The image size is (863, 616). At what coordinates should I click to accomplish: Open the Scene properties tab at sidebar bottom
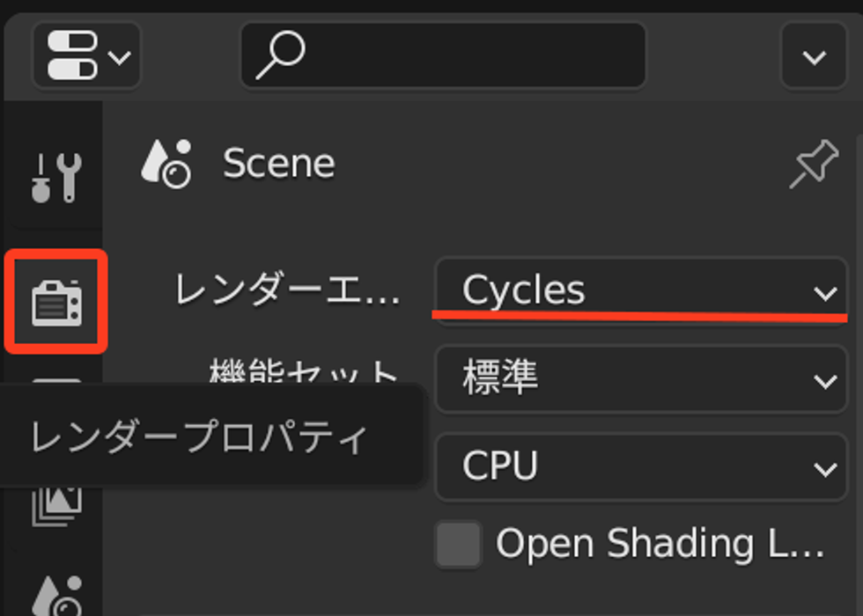pyautogui.click(x=56, y=596)
